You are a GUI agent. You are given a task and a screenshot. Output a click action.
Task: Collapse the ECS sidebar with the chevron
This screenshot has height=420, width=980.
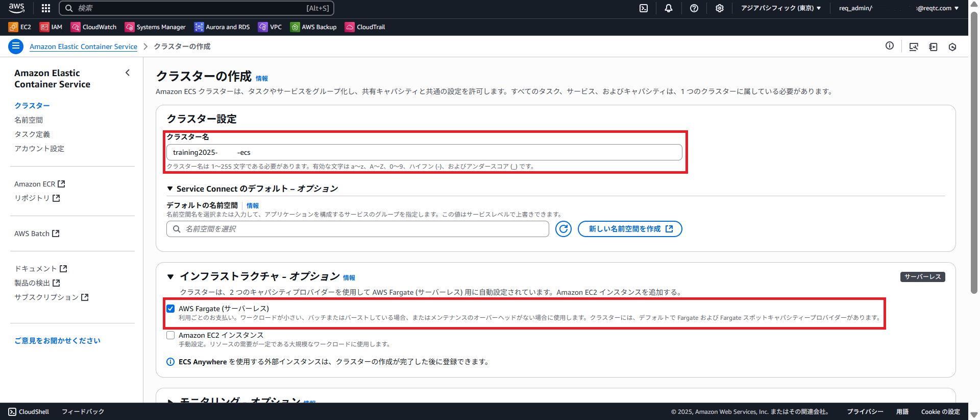click(x=128, y=73)
